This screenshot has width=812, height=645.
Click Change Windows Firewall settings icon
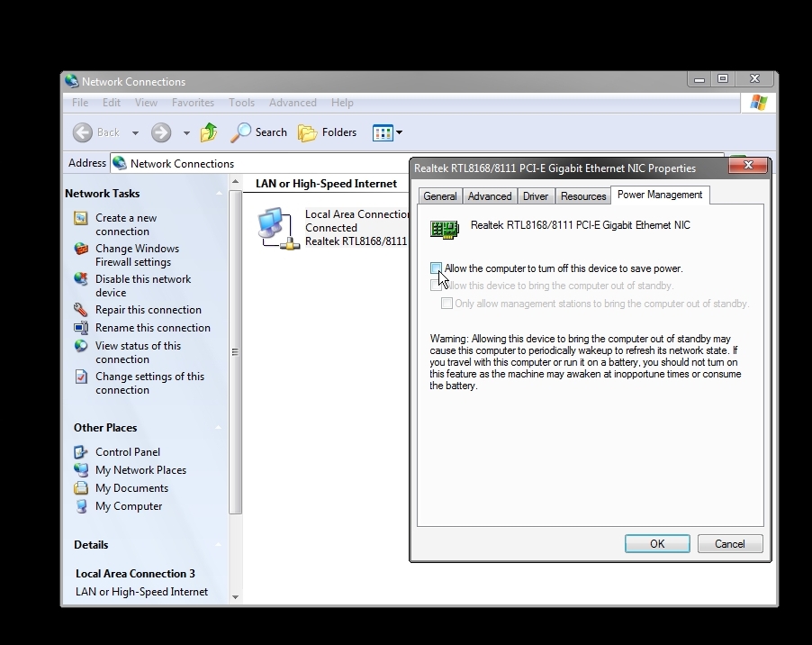coord(81,249)
